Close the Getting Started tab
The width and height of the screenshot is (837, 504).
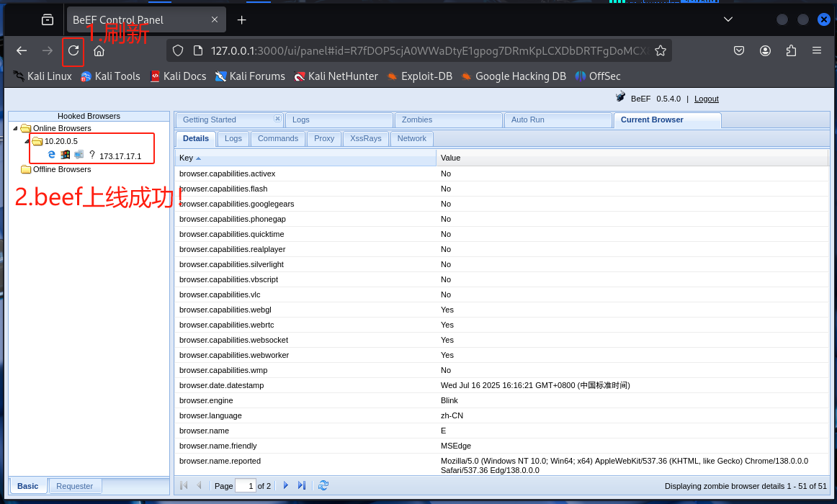[277, 118]
